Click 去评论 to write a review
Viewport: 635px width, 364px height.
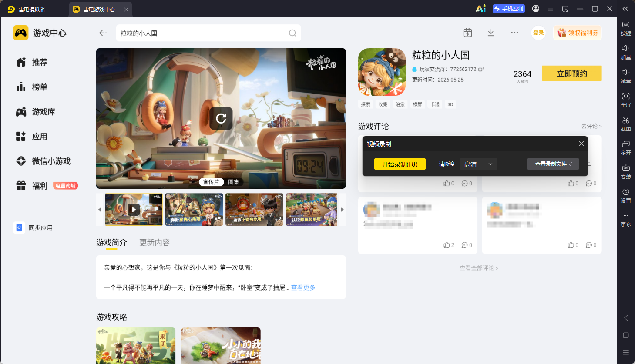[591, 126]
